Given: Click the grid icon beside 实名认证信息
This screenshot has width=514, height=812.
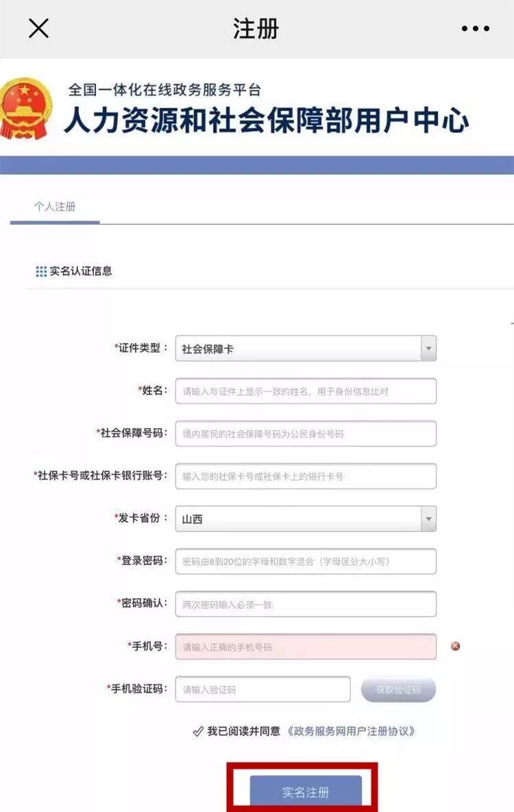Looking at the screenshot, I should pos(41,272).
